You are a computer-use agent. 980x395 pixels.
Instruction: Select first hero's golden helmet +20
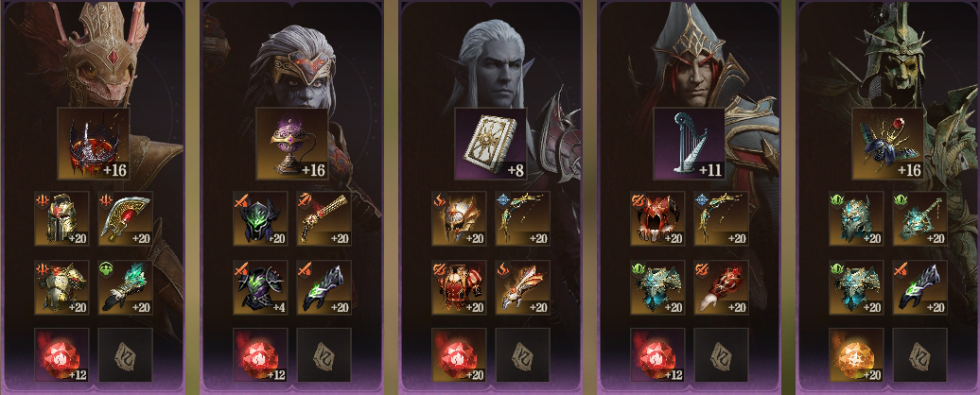click(x=61, y=218)
